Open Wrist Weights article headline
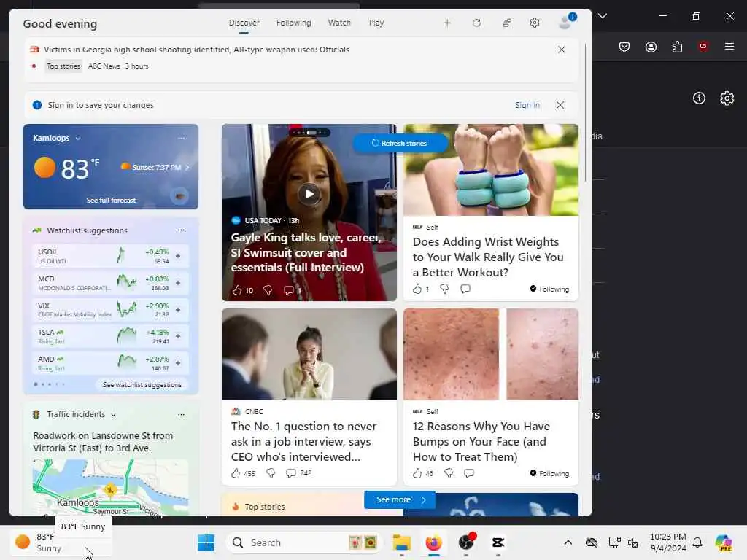 pos(488,257)
